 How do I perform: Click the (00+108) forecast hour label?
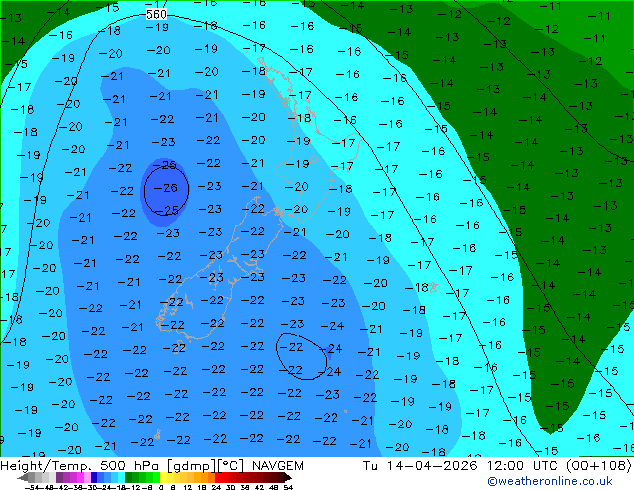(x=599, y=466)
